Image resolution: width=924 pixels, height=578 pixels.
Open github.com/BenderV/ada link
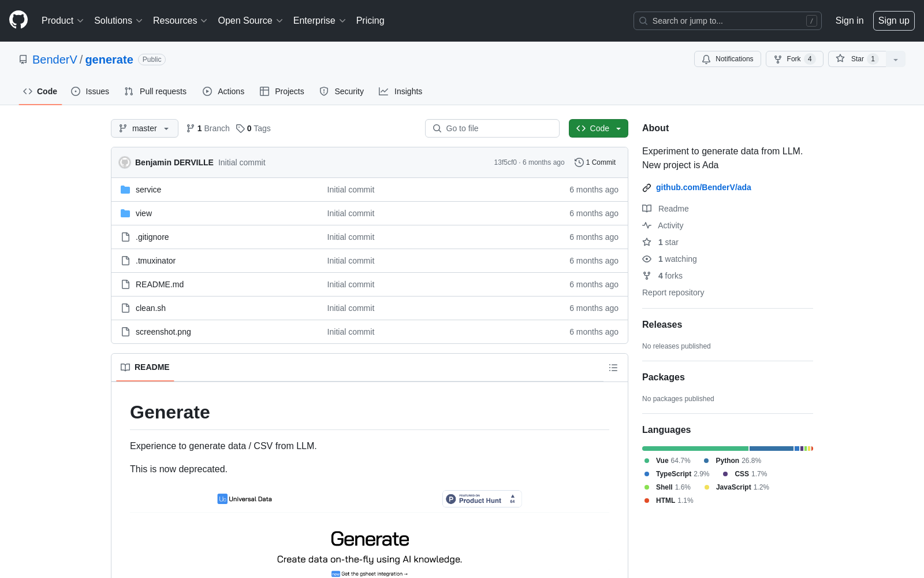[x=703, y=187]
